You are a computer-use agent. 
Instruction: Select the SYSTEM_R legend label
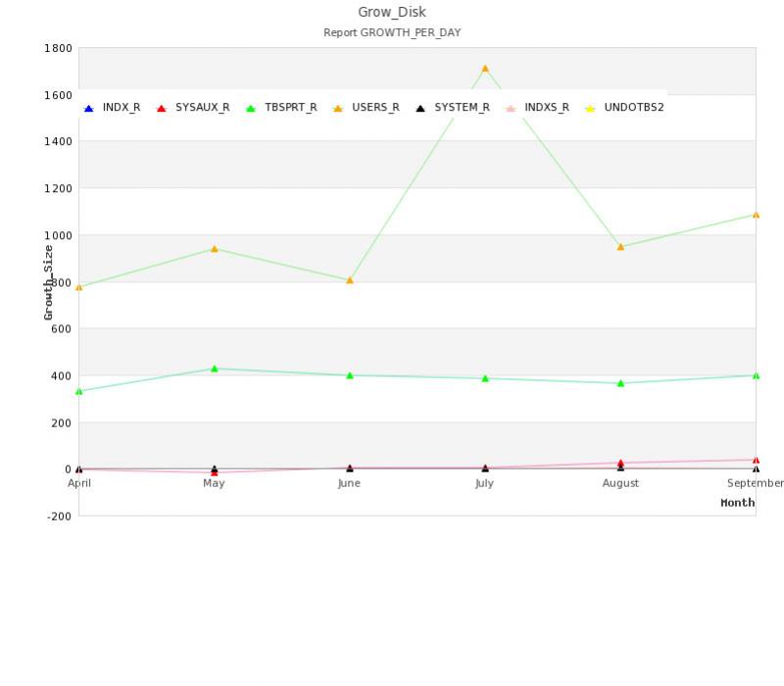[x=462, y=108]
